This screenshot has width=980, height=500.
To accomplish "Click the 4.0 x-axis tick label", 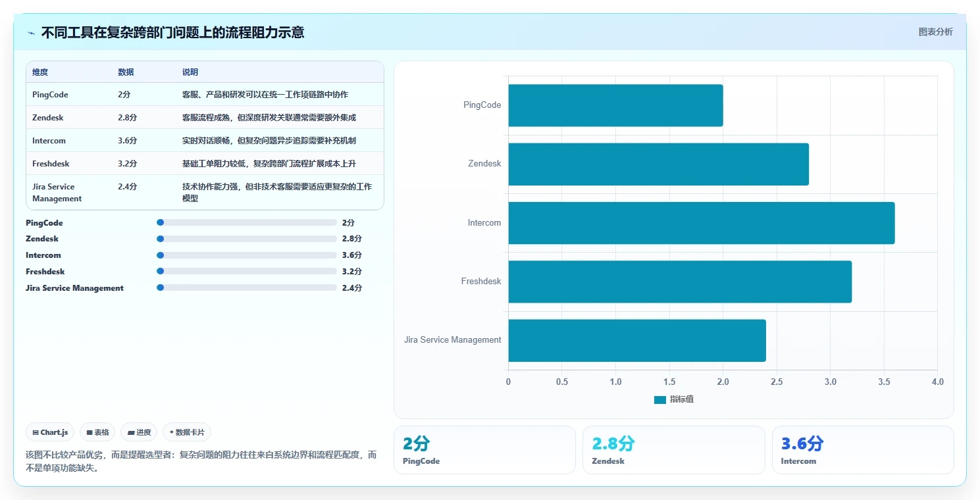I will coord(937,382).
